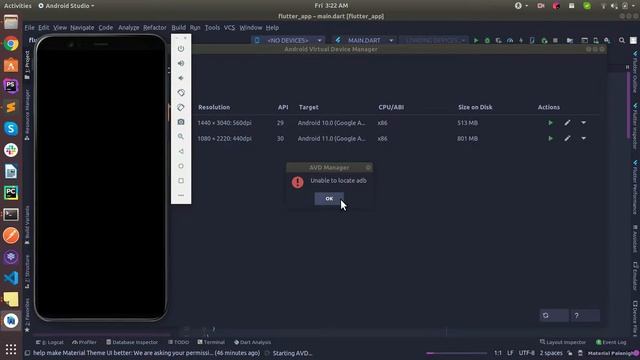
Task: Open the Event Log
Action: tap(611, 342)
